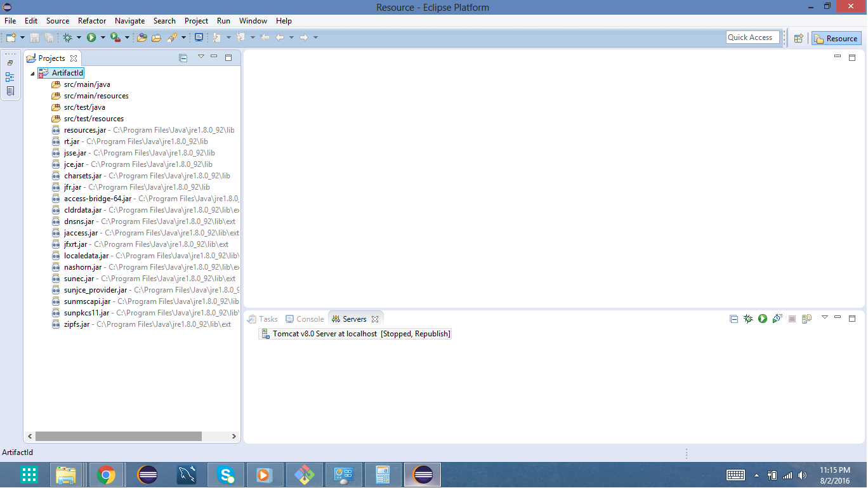Open the New wizard dropdown arrow
868x488 pixels.
click(x=22, y=37)
